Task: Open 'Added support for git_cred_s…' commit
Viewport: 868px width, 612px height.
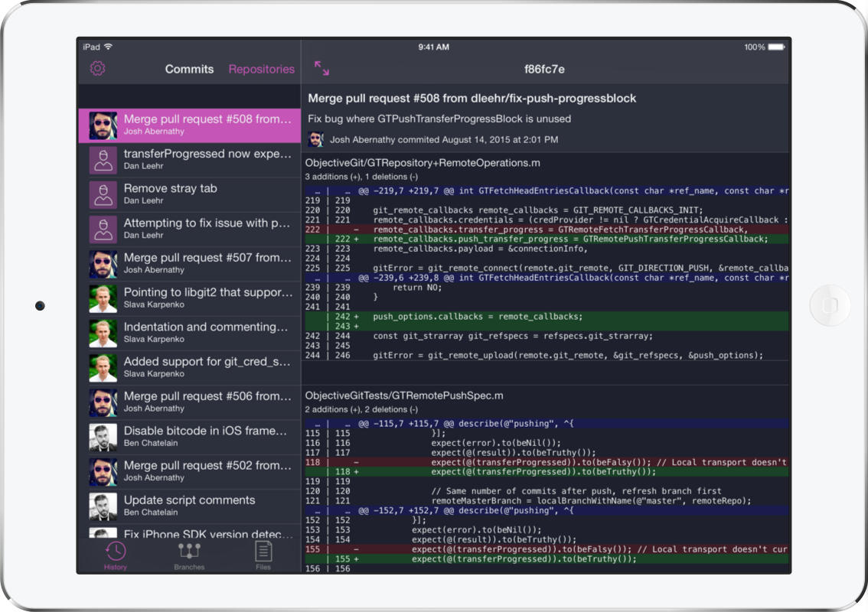Action: click(x=189, y=367)
